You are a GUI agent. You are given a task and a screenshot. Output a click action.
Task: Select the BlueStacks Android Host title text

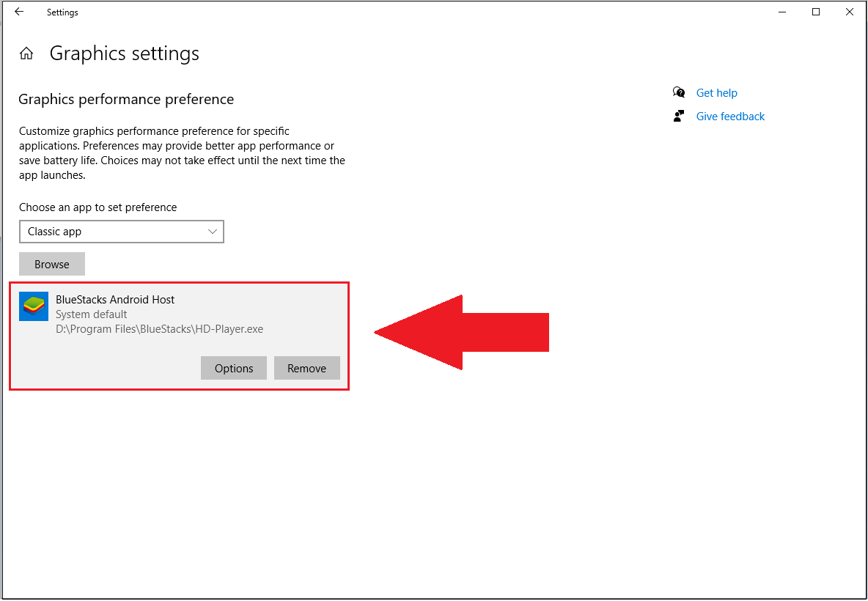115,299
